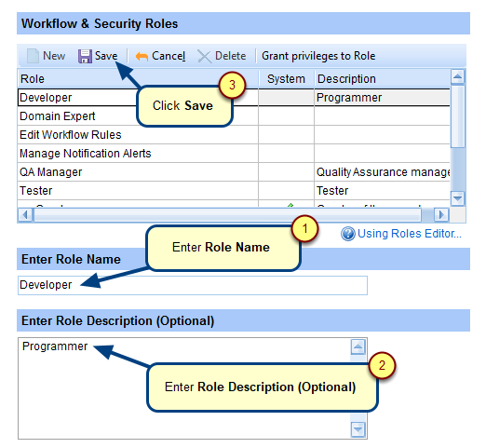Select the Tester role row

(234, 191)
